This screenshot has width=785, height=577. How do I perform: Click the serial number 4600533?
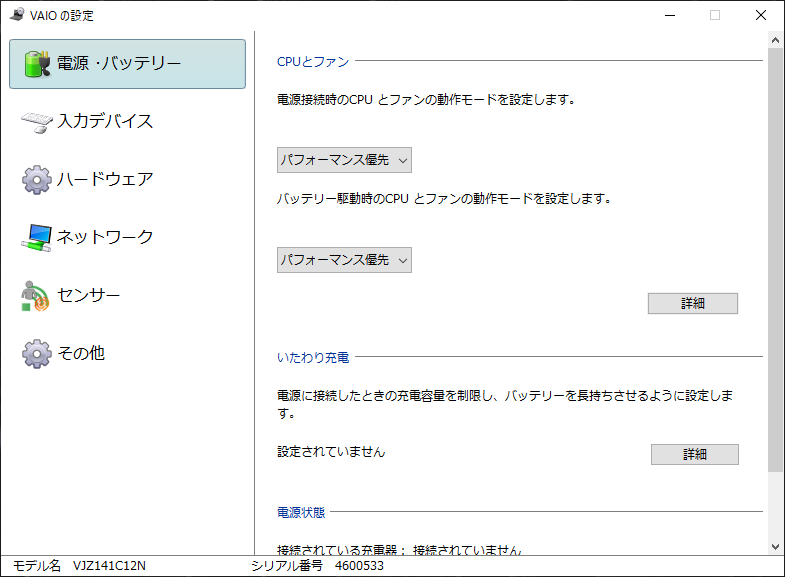click(x=359, y=566)
